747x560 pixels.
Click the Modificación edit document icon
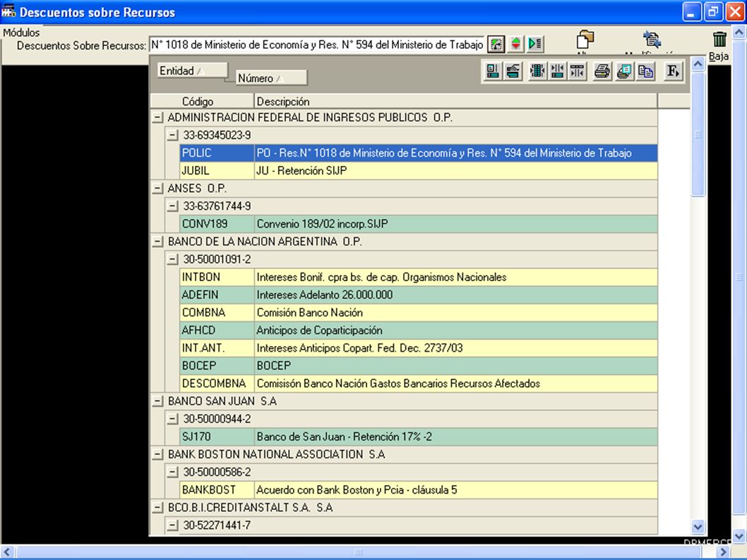[651, 40]
